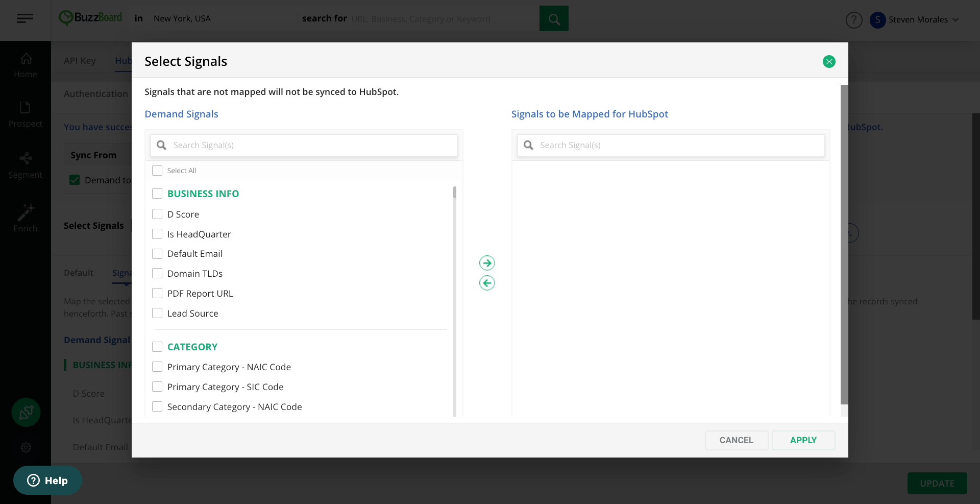
Task: Click the green integrations plug icon in sidebar
Action: 26,412
